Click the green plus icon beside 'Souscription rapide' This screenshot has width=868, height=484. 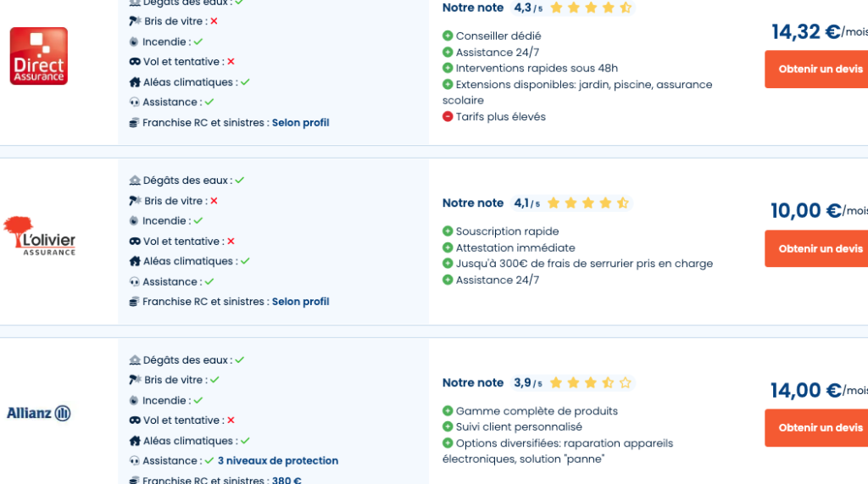(448, 231)
